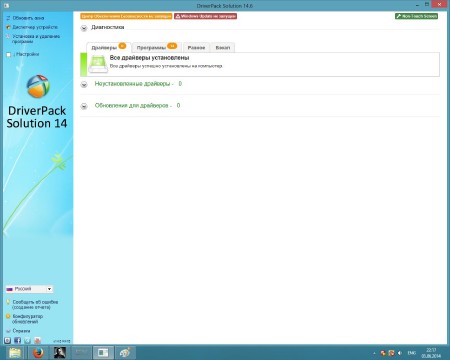Click the orange security center warning badge

pyautogui.click(x=126, y=16)
